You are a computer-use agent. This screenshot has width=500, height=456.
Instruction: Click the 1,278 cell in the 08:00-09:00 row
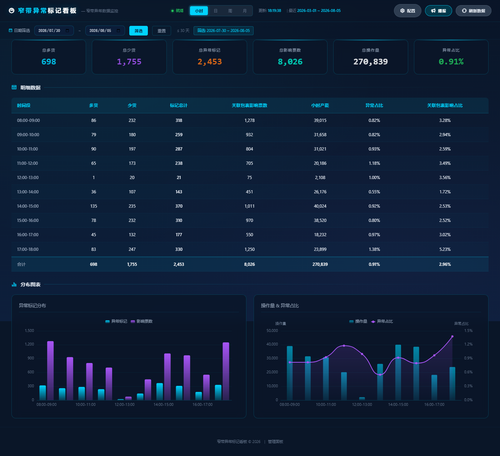[250, 120]
